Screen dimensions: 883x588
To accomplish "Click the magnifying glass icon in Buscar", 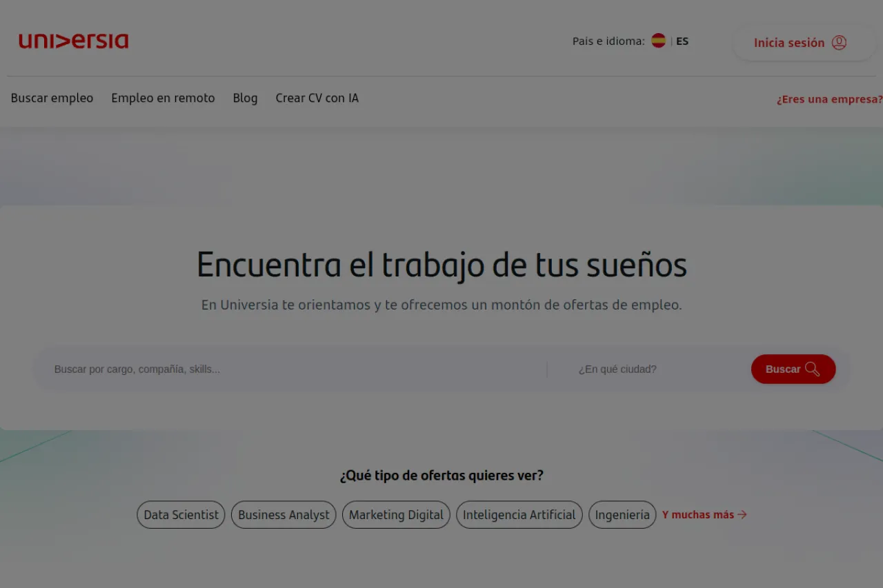I will [813, 369].
